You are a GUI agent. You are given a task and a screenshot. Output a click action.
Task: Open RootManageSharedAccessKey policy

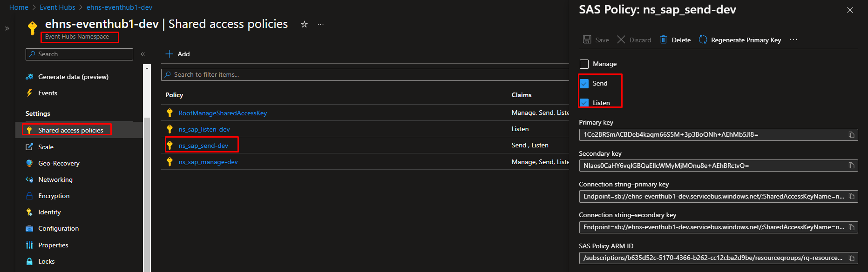[x=223, y=113]
